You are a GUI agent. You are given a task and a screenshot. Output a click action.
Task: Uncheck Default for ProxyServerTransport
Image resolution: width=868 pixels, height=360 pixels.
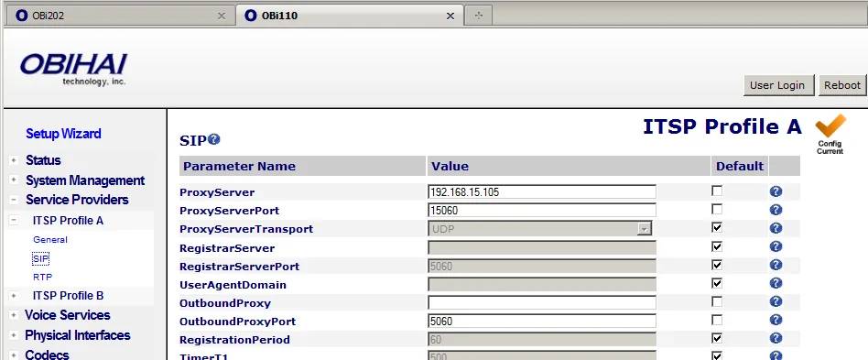click(x=717, y=227)
